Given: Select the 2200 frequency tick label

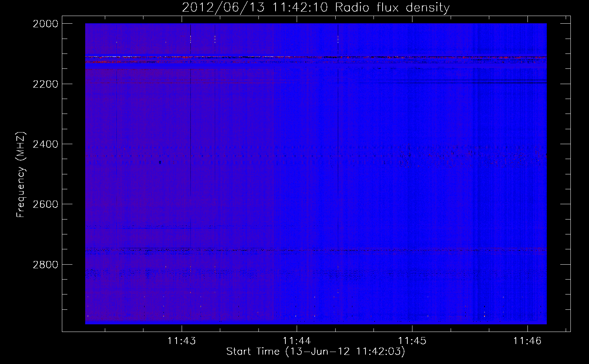Looking at the screenshot, I should (x=46, y=84).
